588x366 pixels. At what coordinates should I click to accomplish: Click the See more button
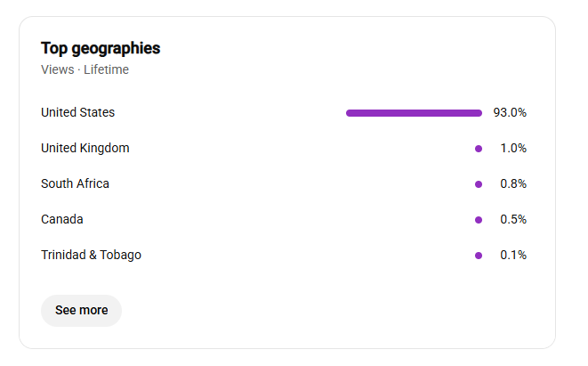tap(81, 311)
